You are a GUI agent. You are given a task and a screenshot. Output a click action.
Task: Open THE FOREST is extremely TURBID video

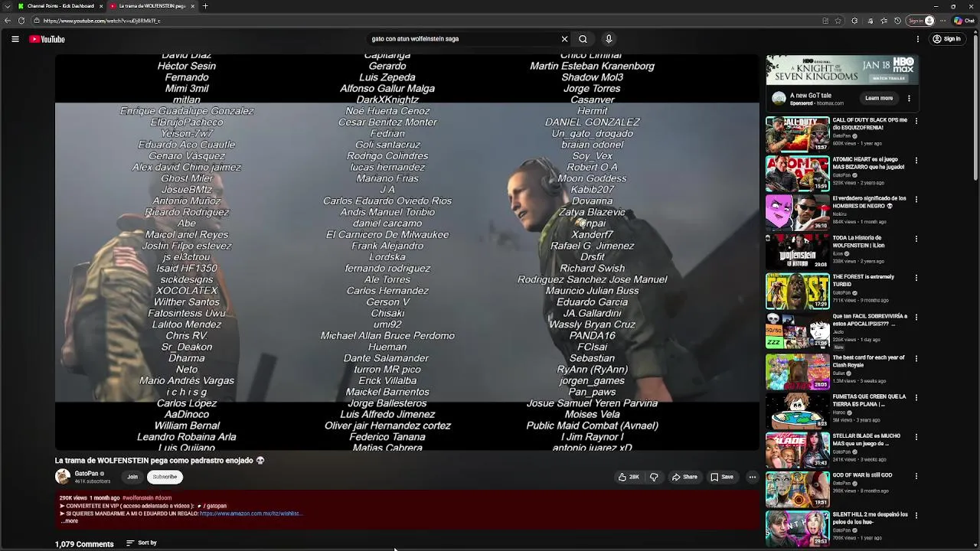pyautogui.click(x=797, y=291)
